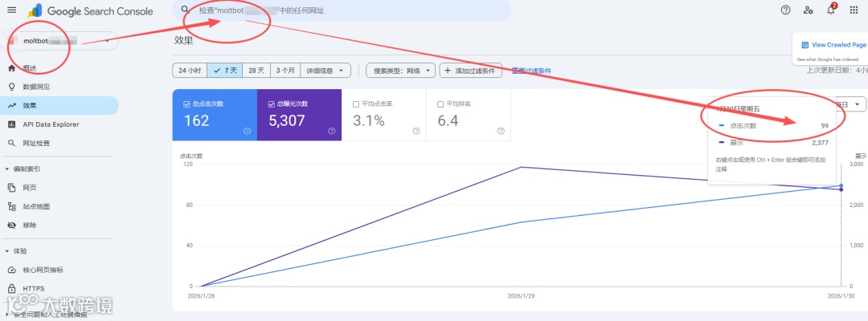This screenshot has height=321, width=868.
Task: Open 概述 in sidebar
Action: point(59,68)
